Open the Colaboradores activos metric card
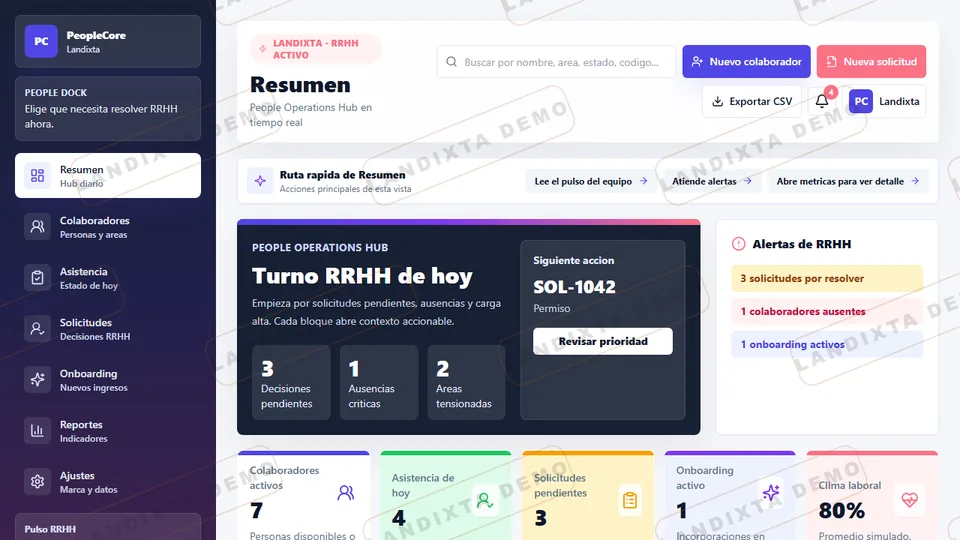Viewport: 960px width, 540px height. coord(304,496)
